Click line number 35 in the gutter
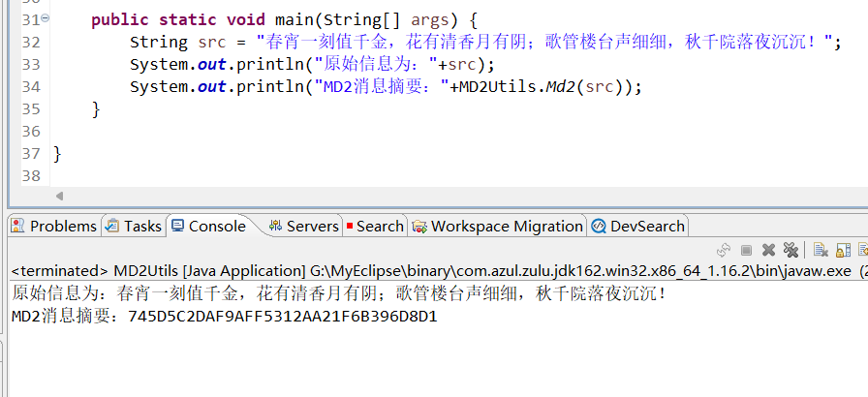Image resolution: width=868 pixels, height=397 pixels. (32, 108)
